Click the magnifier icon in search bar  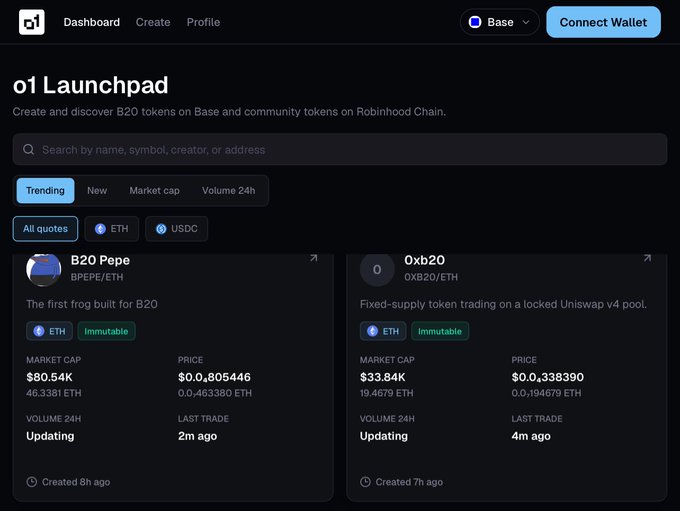click(29, 150)
